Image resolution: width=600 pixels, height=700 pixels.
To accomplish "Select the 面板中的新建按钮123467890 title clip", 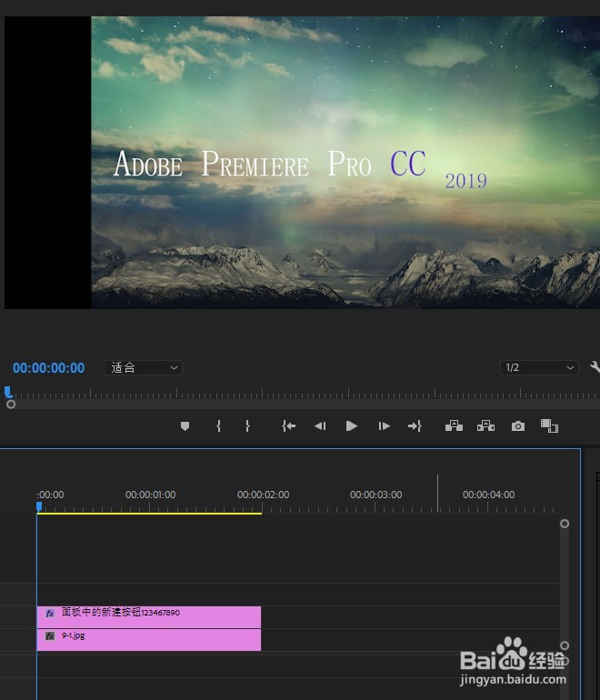I will click(x=149, y=617).
